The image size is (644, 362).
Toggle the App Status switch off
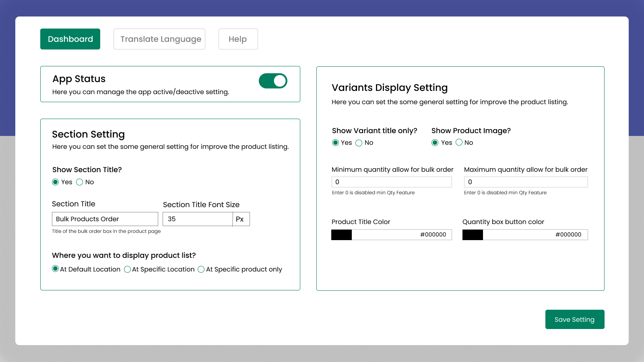pyautogui.click(x=273, y=80)
